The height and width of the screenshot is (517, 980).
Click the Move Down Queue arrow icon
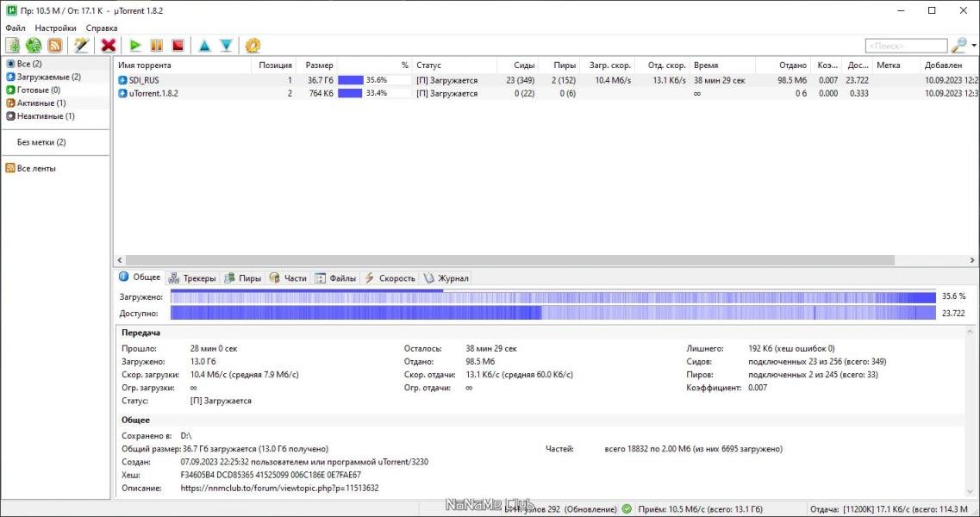tap(226, 46)
